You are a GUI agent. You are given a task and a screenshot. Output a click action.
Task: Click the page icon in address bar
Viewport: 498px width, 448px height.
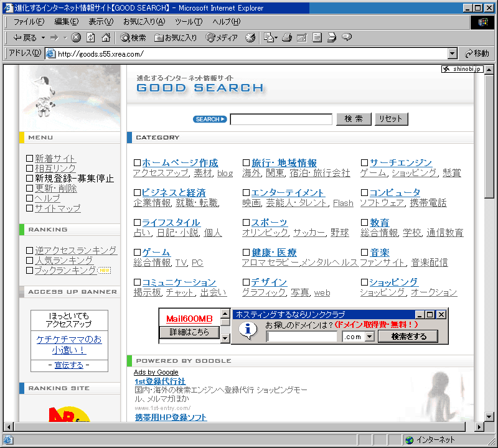(51, 54)
